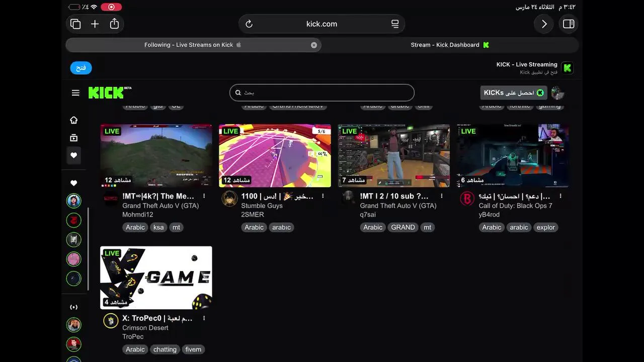Click the sidebar scrollbar handle
644x362 pixels.
(89, 249)
